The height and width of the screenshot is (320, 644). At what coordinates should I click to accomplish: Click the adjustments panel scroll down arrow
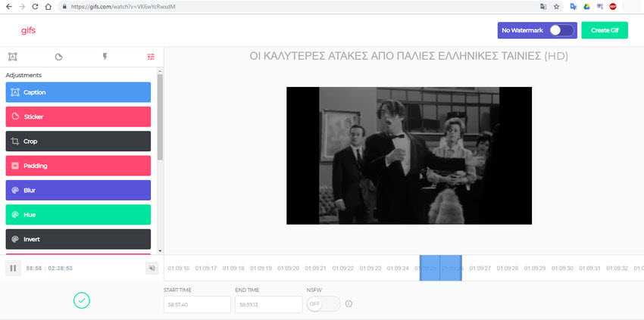pos(160,251)
